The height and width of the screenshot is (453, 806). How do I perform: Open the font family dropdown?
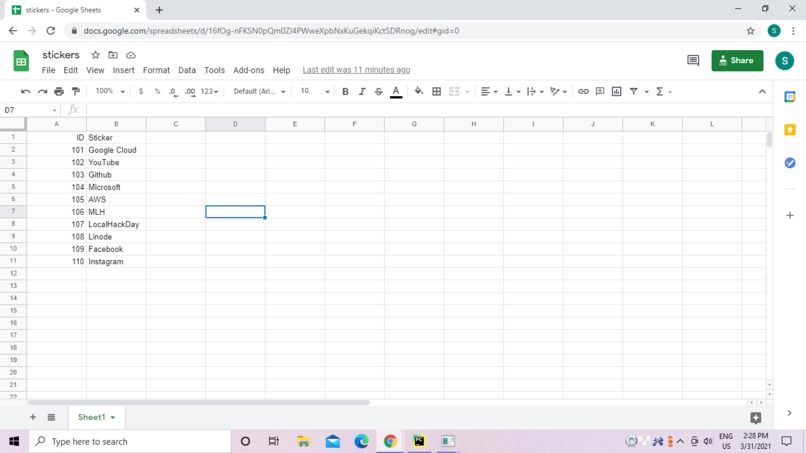click(259, 92)
